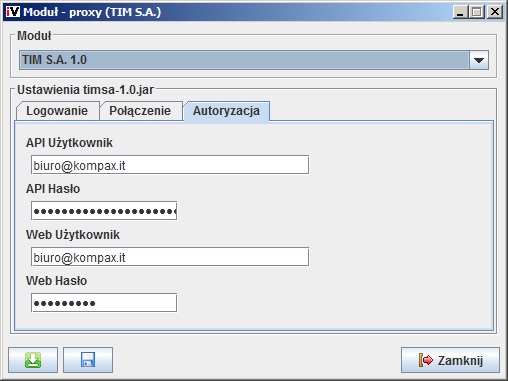508x381 pixels.
Task: Close the window with the X button
Action: [x=495, y=12]
